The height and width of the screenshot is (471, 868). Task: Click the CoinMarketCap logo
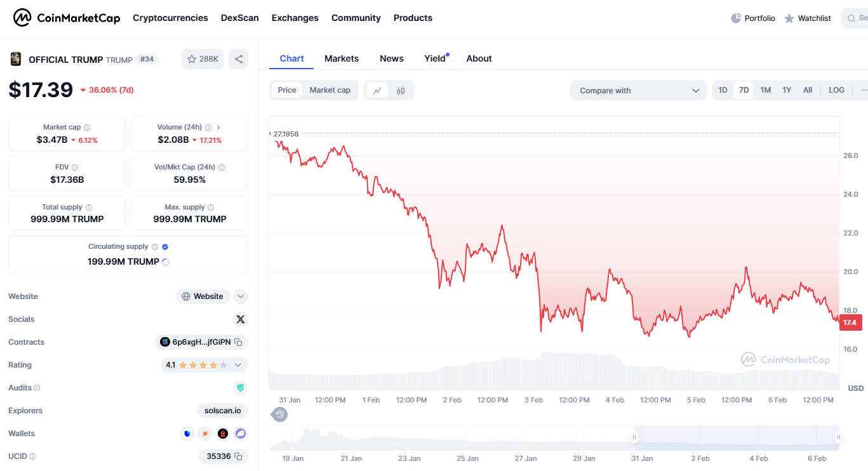(67, 18)
